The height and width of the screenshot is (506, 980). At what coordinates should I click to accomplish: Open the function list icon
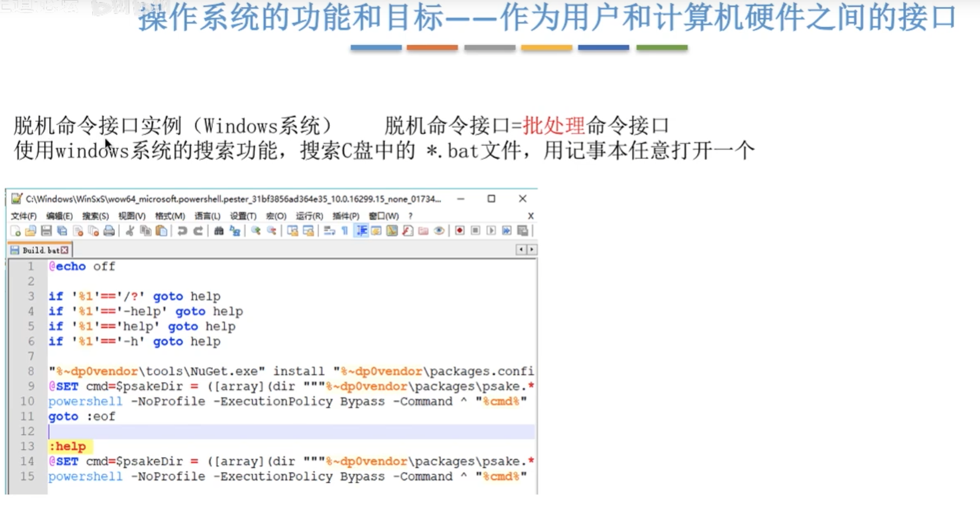(x=408, y=231)
